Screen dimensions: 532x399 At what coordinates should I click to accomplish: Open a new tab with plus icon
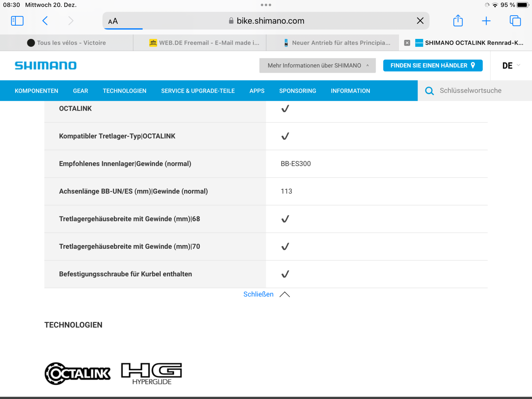click(486, 21)
